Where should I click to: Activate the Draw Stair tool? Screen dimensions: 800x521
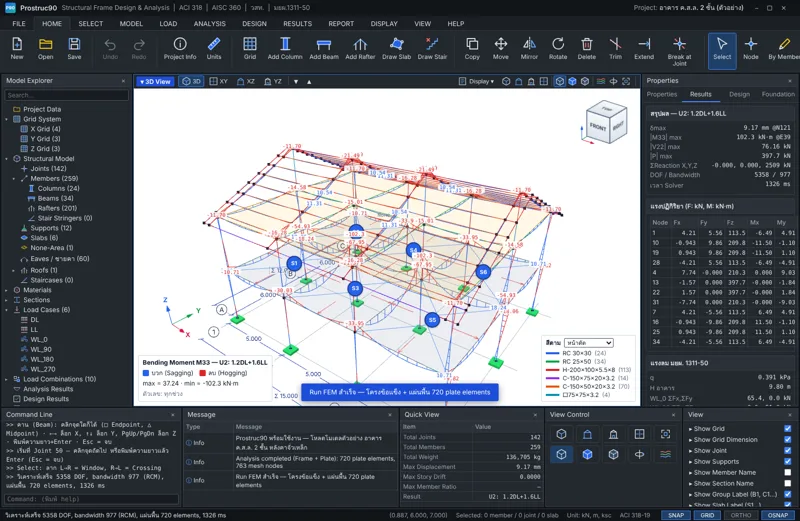coord(432,49)
